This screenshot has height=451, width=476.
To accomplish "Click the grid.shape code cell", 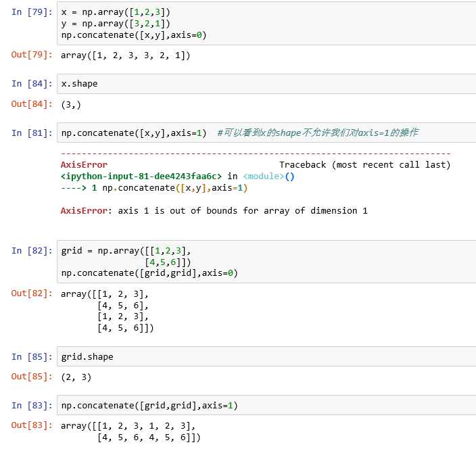I will pyautogui.click(x=266, y=356).
